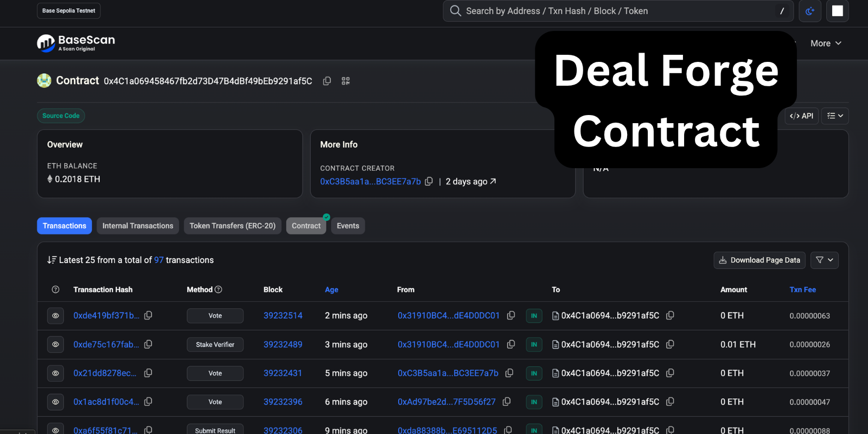Open the 97 total transactions link
The height and width of the screenshot is (434, 868).
pyautogui.click(x=159, y=260)
